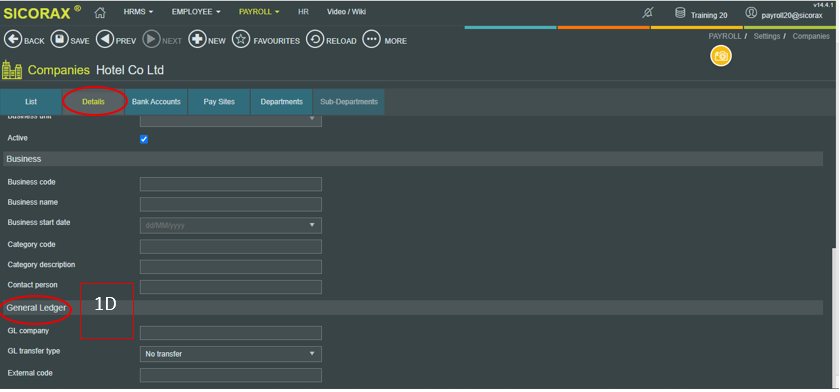Open the Pay Sites tab
Image resolution: width=840 pixels, height=392 pixels.
(219, 102)
